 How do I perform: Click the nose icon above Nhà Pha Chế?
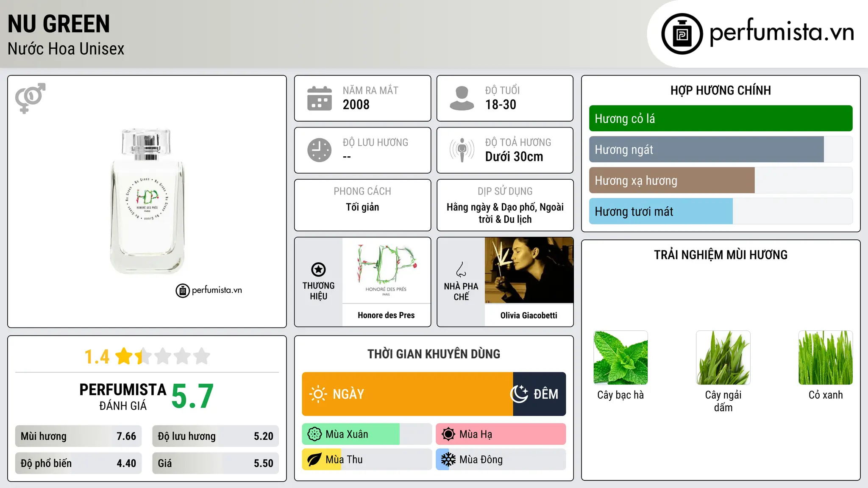click(461, 269)
